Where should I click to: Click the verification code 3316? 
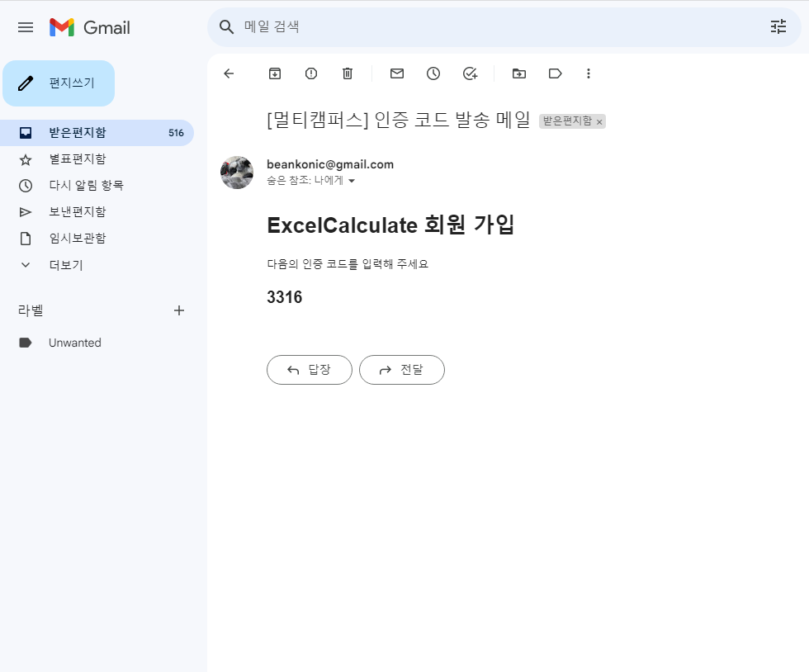pyautogui.click(x=284, y=297)
